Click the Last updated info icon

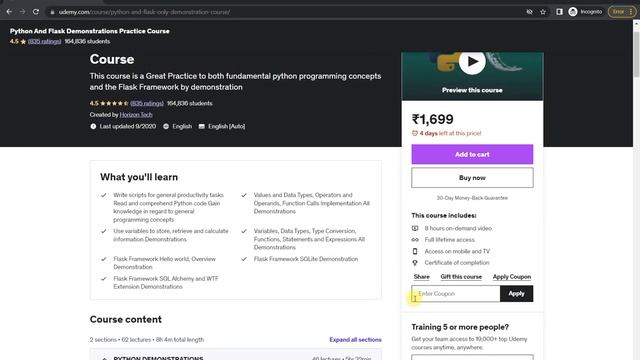[93, 127]
